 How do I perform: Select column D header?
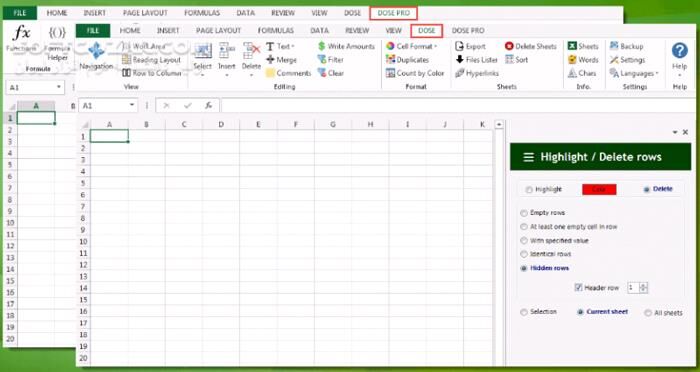pyautogui.click(x=221, y=125)
